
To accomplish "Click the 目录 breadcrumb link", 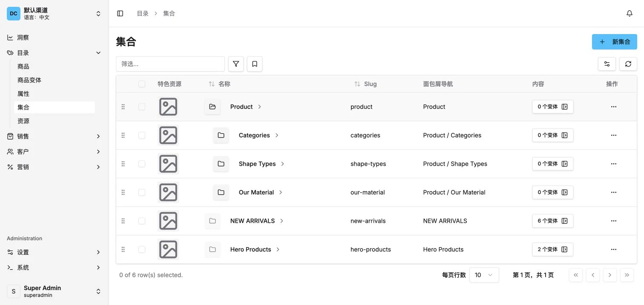I will point(143,14).
